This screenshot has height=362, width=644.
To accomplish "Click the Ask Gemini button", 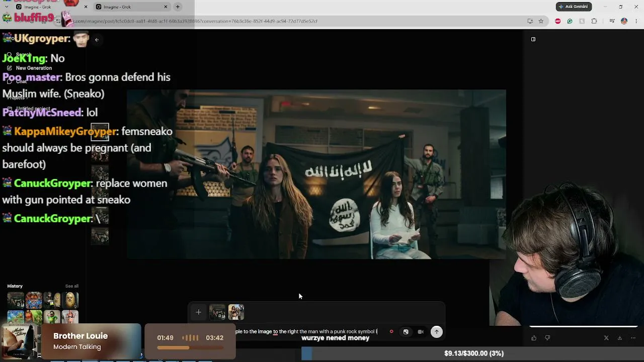I will [574, 7].
